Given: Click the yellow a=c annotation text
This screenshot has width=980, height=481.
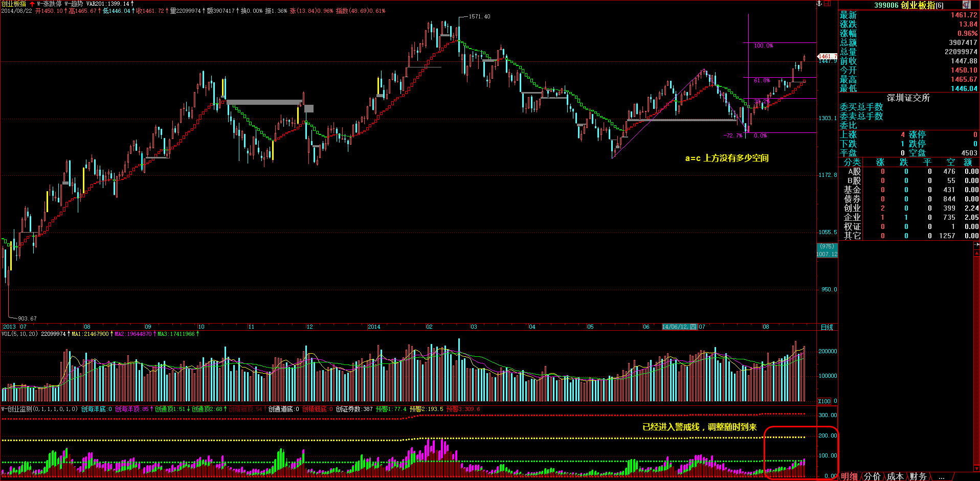Looking at the screenshot, I should [726, 158].
